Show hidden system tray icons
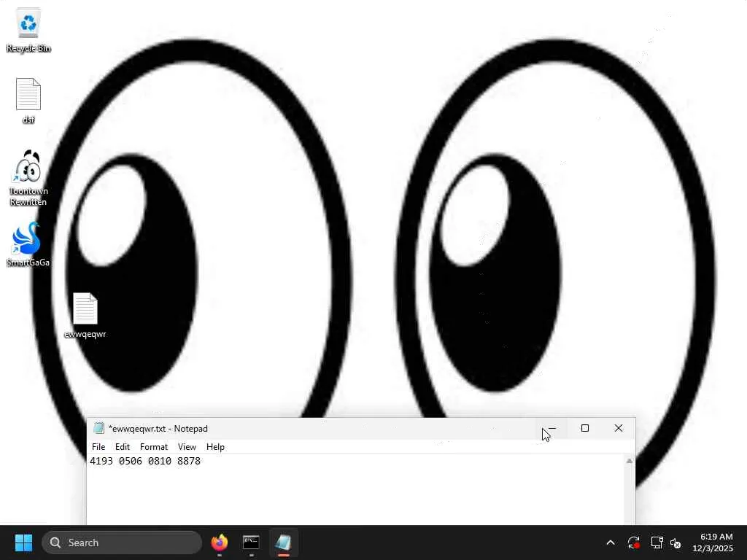 coord(611,542)
